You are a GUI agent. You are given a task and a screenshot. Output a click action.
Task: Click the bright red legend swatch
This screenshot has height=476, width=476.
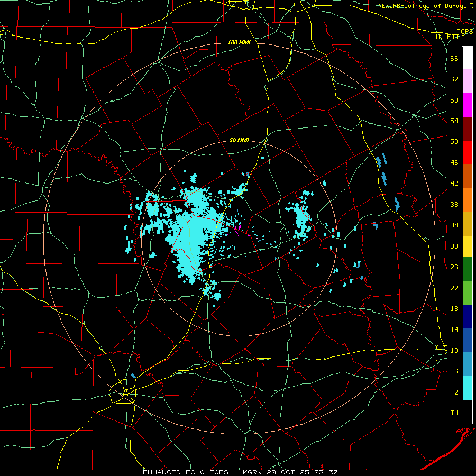tap(467, 152)
